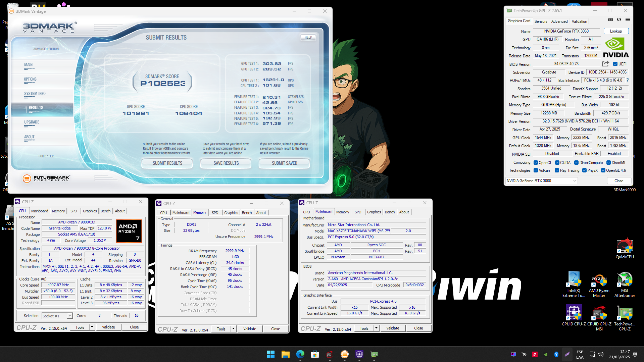Screen dimensions: 644x362
Task: Toggle the UEFI checkbox in GPU-Z
Action: pos(615,64)
